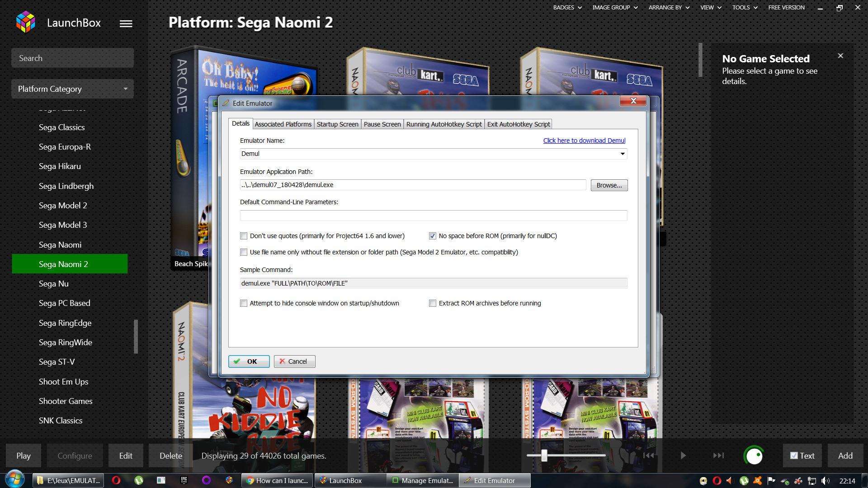Open the window icon pinned after uTorrent in the taskbar
This screenshot has width=868, height=488.
pyautogui.click(x=161, y=480)
